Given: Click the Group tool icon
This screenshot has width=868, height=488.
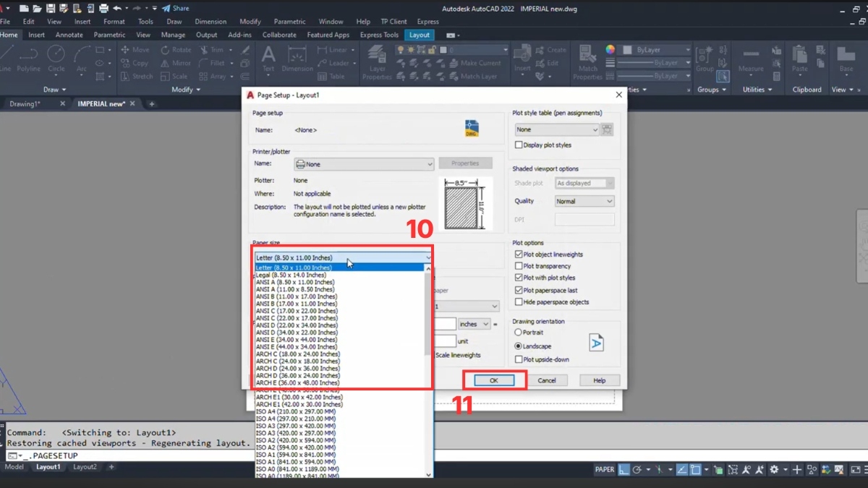Looking at the screenshot, I should tap(705, 58).
